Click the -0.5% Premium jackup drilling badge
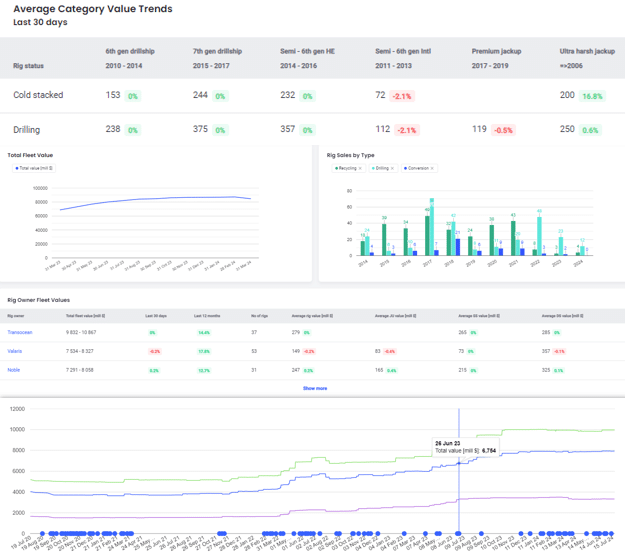 [504, 131]
